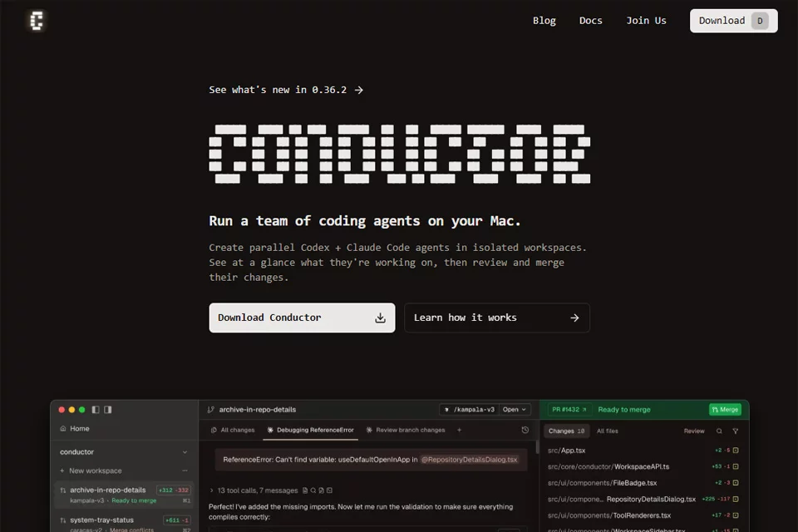Viewport: 798px width, 532px height.
Task: Open WorkspaceAPI.ts in the changes list
Action: 608,467
